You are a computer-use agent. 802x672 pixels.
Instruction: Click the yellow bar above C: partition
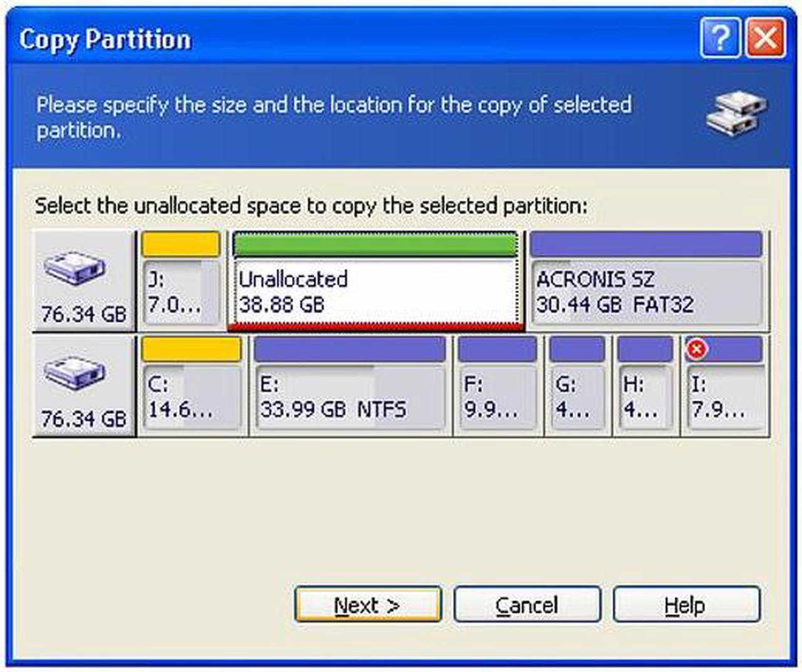[x=192, y=349]
